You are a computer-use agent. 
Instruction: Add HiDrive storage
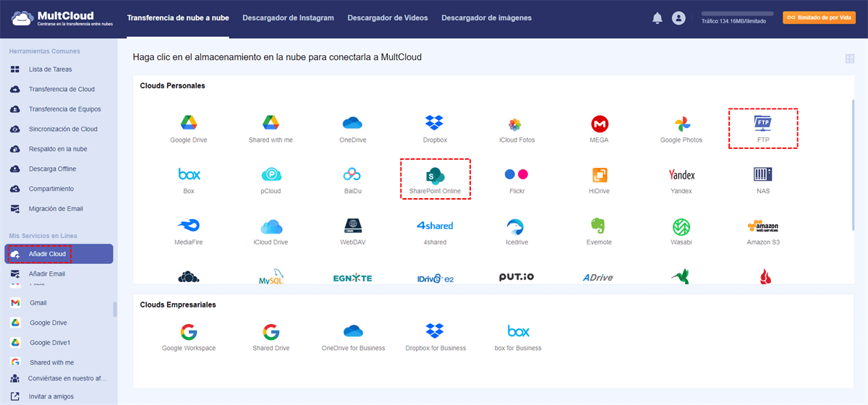click(599, 180)
